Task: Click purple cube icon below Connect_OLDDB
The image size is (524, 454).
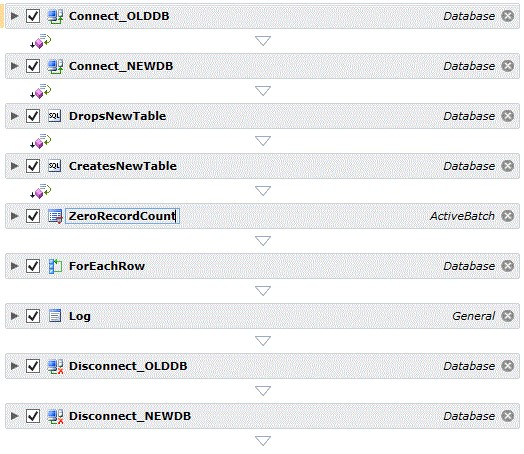Action: click(40, 41)
